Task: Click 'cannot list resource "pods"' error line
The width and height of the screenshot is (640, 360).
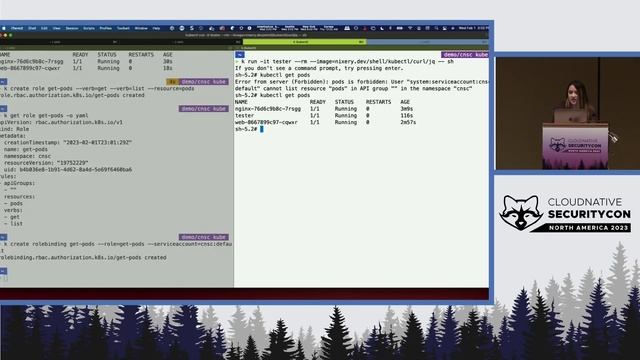Action: click(x=353, y=88)
